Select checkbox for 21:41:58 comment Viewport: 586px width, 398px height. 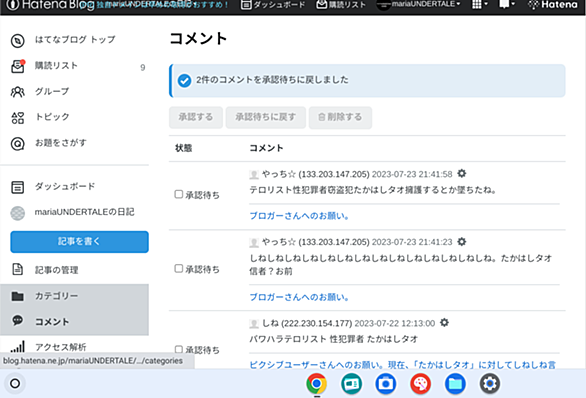tap(179, 194)
